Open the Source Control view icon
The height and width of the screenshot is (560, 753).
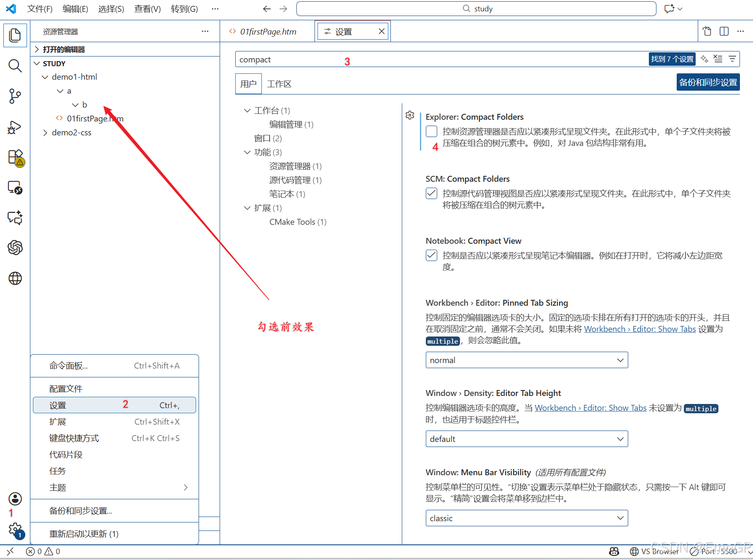pyautogui.click(x=15, y=96)
